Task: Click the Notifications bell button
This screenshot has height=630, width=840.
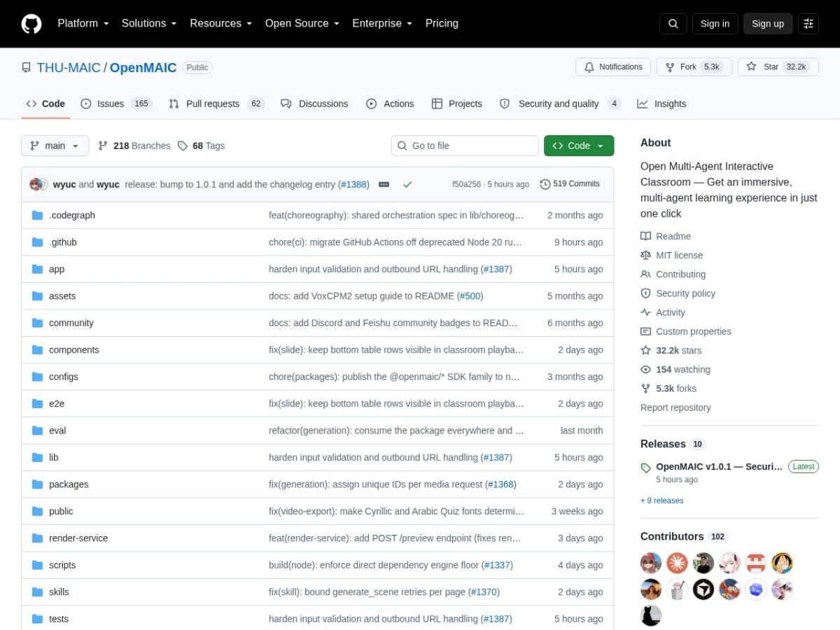Action: [613, 67]
